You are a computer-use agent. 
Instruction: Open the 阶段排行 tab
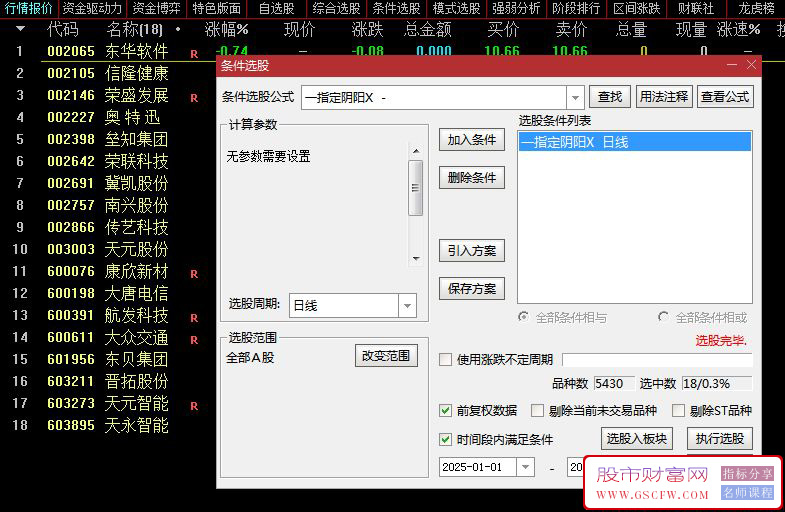pos(576,9)
